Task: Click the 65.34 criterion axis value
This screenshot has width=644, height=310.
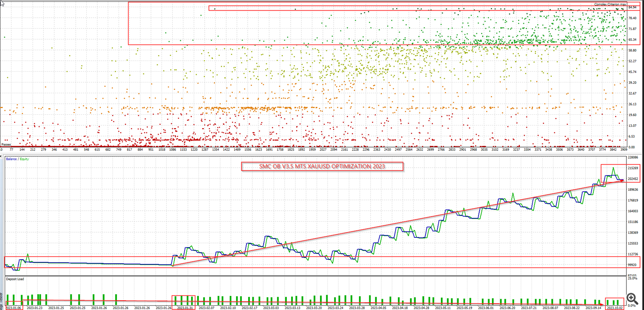Action: point(632,40)
